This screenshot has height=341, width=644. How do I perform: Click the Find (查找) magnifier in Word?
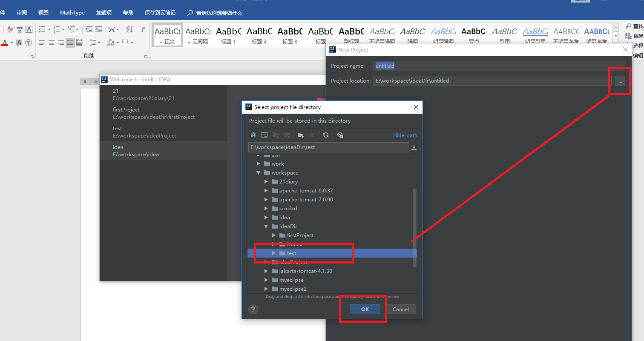[629, 26]
